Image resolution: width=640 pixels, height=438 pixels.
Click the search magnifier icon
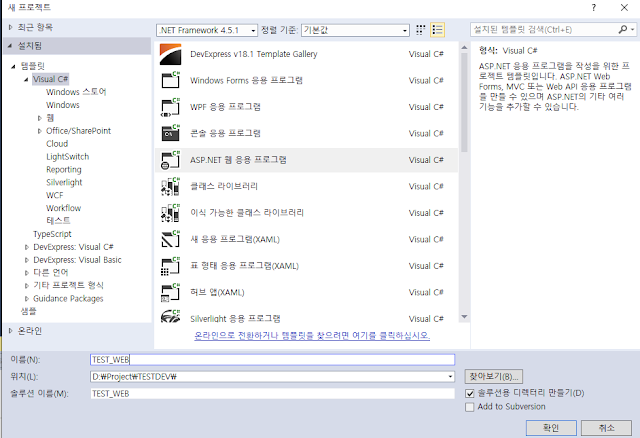point(623,29)
